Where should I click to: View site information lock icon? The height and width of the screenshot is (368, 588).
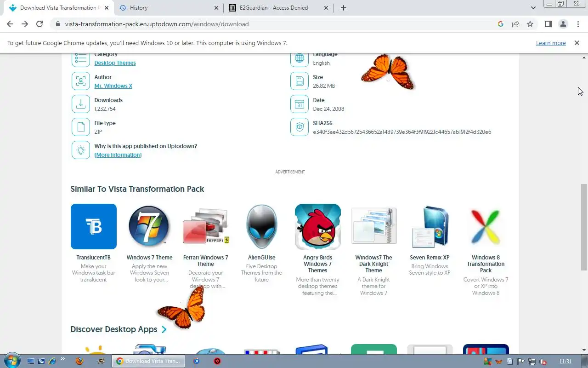tap(57, 24)
